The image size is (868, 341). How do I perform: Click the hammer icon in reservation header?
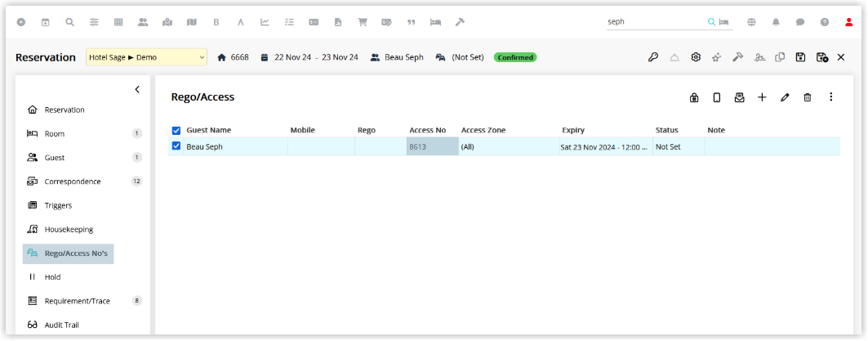[x=737, y=57]
